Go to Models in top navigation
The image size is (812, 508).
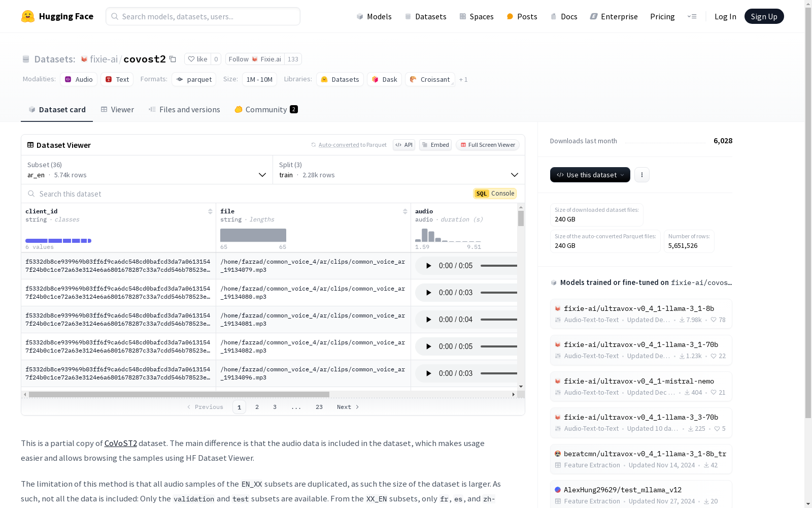click(374, 16)
